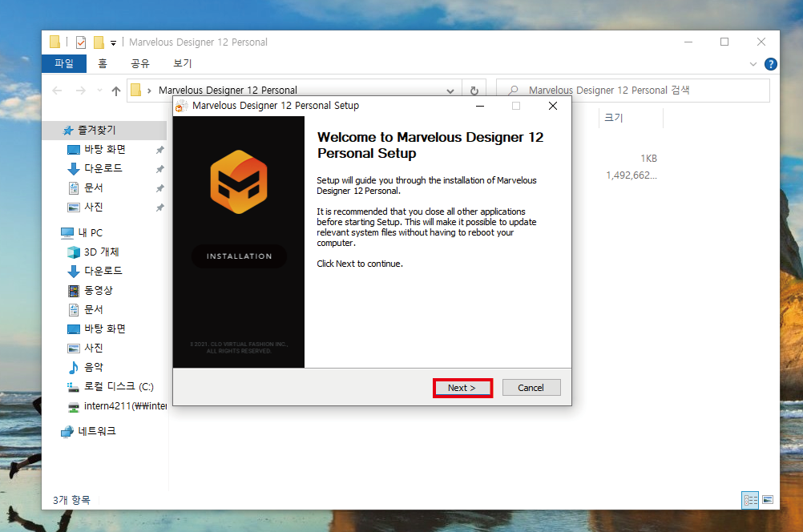803x532 pixels.
Task: Click new folder icon in quick access toolbar
Action: [x=99, y=42]
